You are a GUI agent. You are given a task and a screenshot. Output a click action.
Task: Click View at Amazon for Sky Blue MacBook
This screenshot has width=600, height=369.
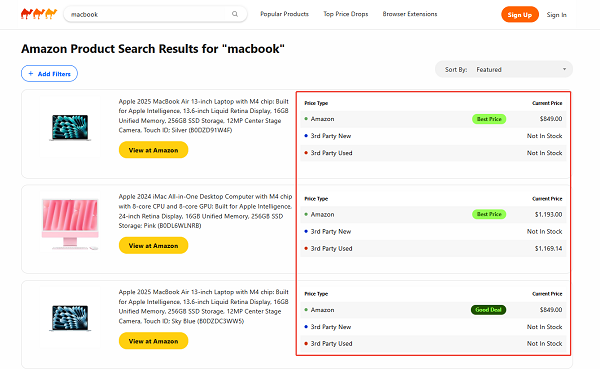pos(153,341)
